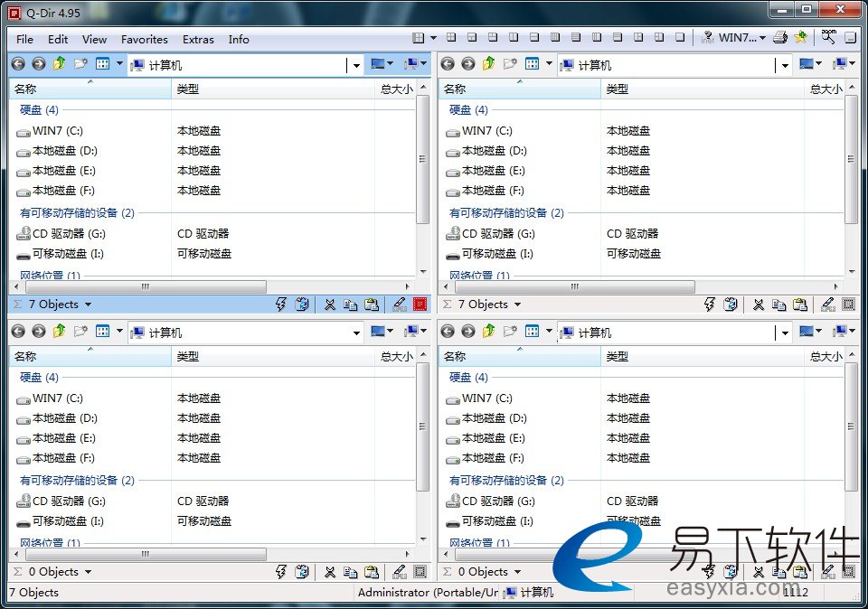Open the Edit menu

(x=58, y=39)
